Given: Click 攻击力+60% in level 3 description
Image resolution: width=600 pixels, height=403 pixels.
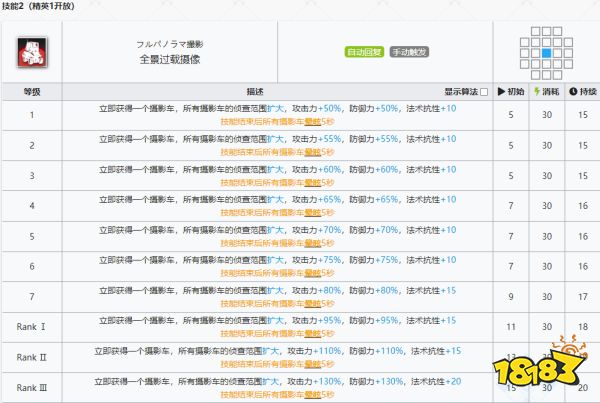Looking at the screenshot, I should (x=316, y=170).
